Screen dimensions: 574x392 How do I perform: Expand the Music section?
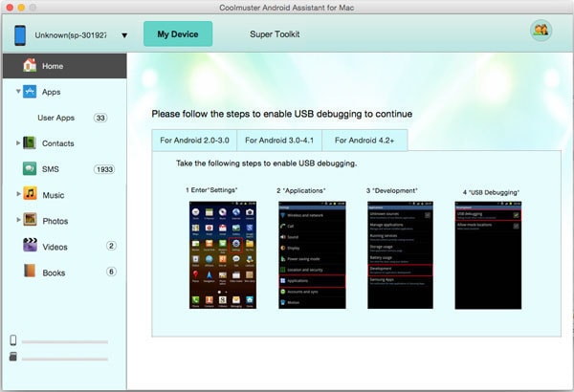point(18,194)
